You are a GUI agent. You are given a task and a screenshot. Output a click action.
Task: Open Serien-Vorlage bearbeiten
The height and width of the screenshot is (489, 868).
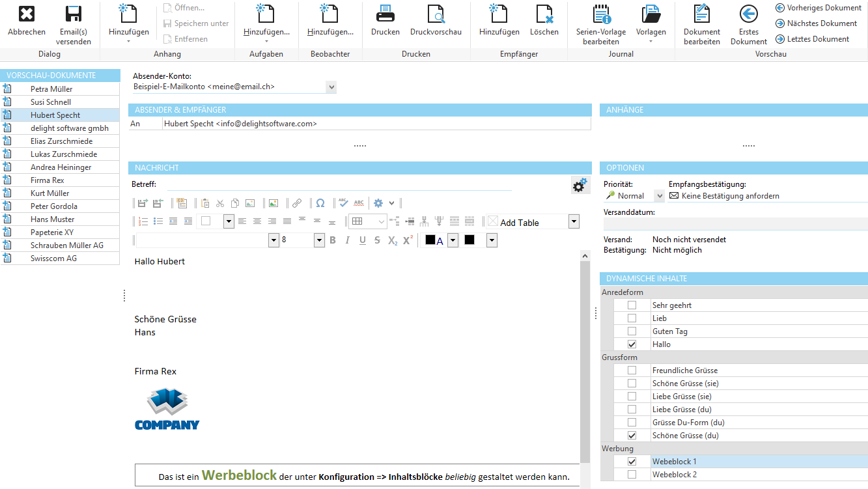(600, 25)
